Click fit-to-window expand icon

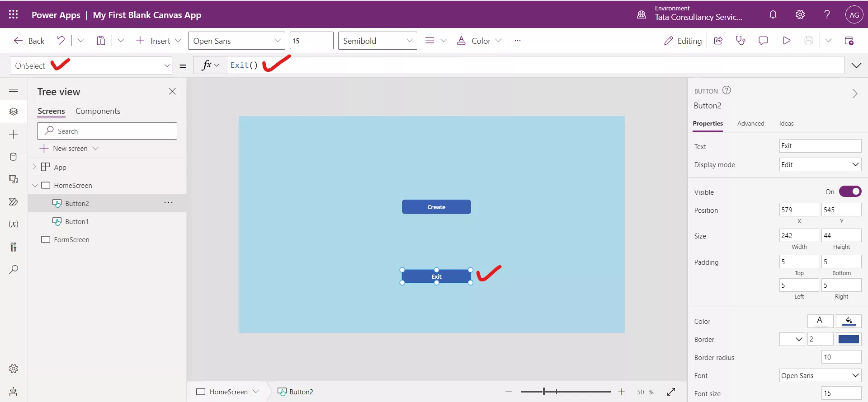(x=671, y=392)
